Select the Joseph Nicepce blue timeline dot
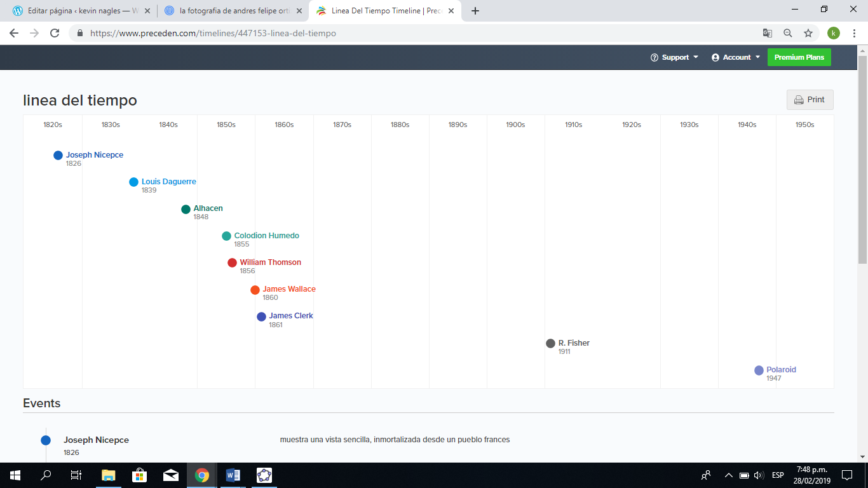Viewport: 868px width, 488px height. 58,155
